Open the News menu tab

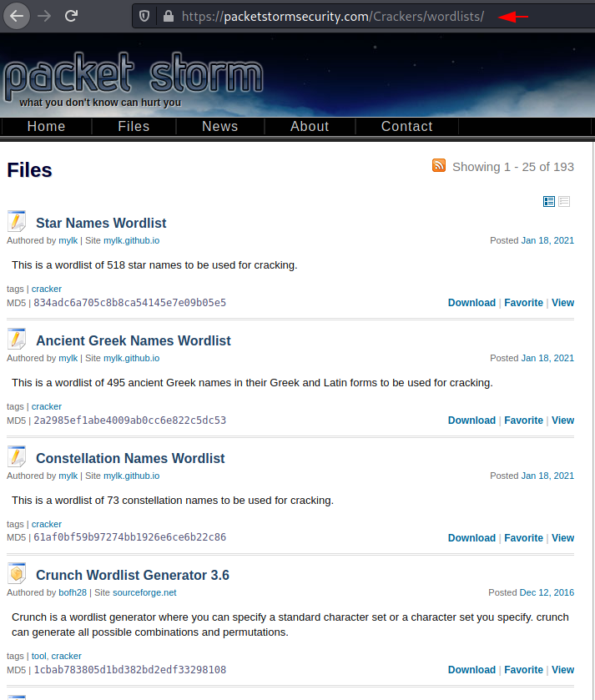(219, 126)
